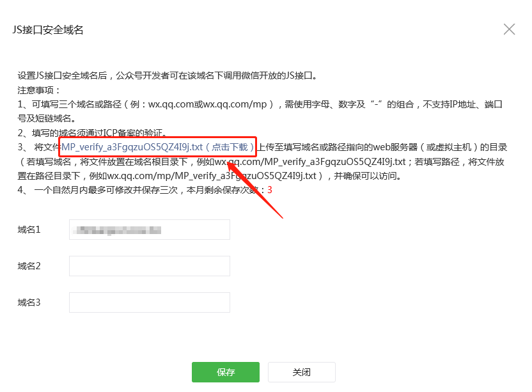Click note 4 about monthly save limit
Screen dimensions: 532x392
(x=145, y=190)
